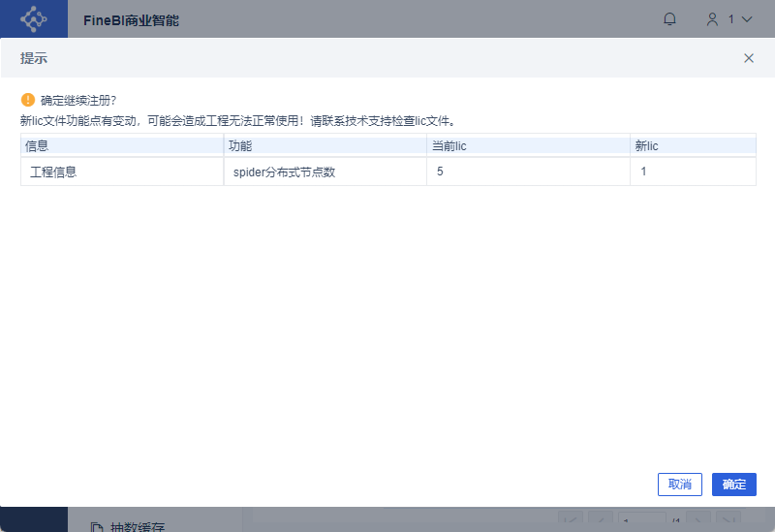The width and height of the screenshot is (775, 532).
Task: Select the 工程信息 cell
Action: (122, 172)
